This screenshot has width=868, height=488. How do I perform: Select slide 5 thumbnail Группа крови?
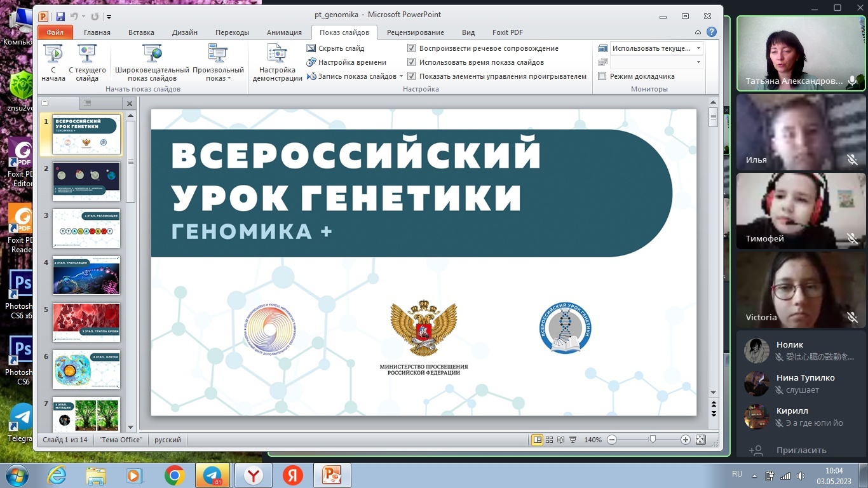86,323
